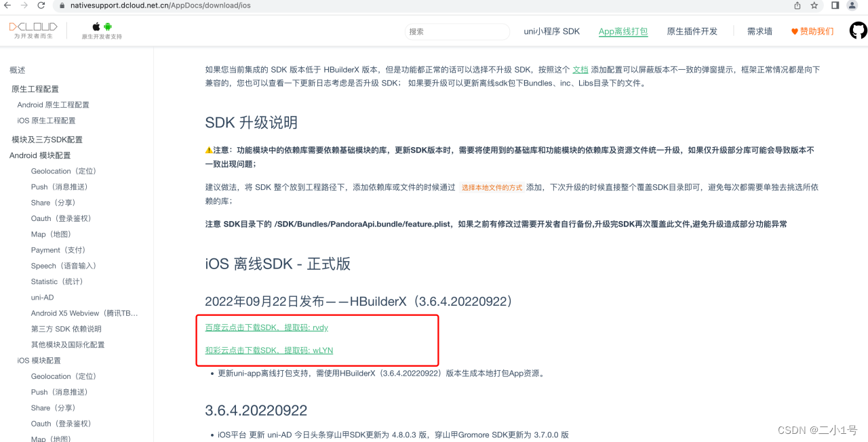Screen dimensions: 868x442
Task: Click the browser forward arrow
Action: point(24,5)
